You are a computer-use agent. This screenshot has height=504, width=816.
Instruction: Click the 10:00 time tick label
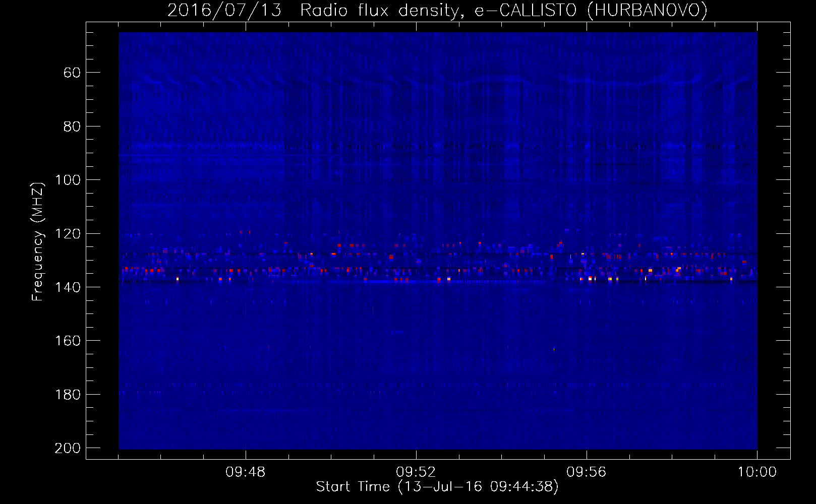(757, 472)
